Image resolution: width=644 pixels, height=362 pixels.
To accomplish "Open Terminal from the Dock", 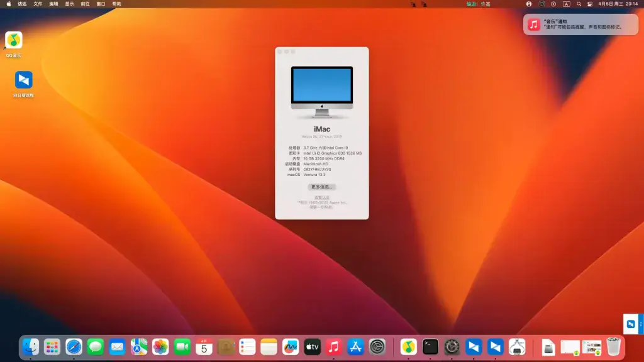I will (x=430, y=347).
